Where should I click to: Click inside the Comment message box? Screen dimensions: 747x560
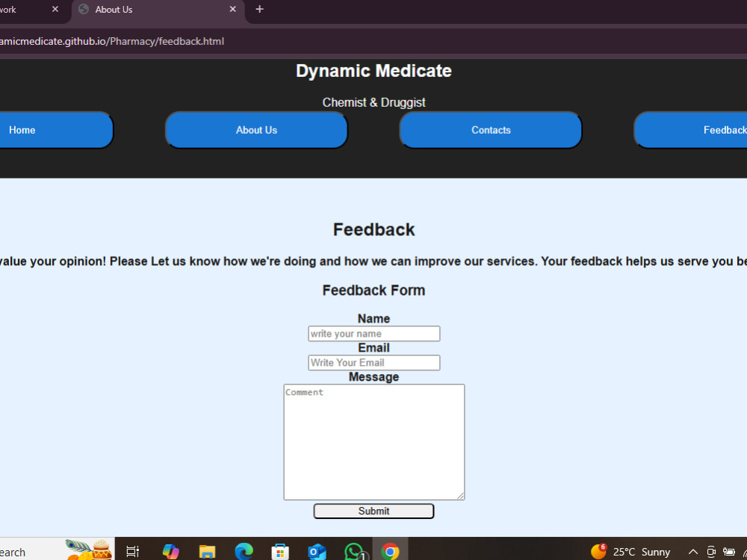[x=374, y=442]
